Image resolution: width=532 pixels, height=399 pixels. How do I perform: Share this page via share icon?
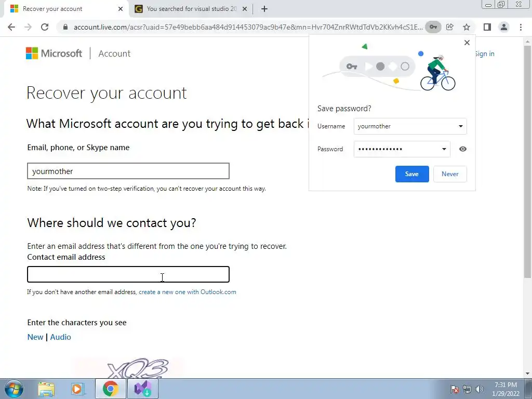point(450,27)
